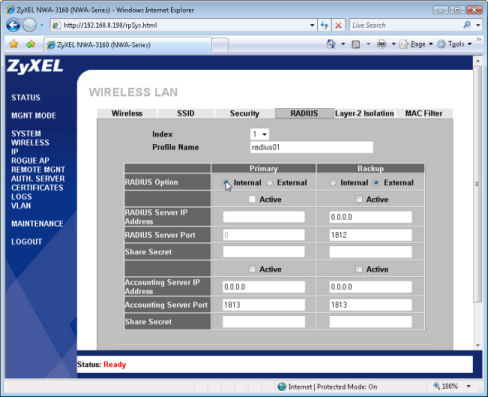Click Backup RADIUS Server Port field

(x=370, y=235)
